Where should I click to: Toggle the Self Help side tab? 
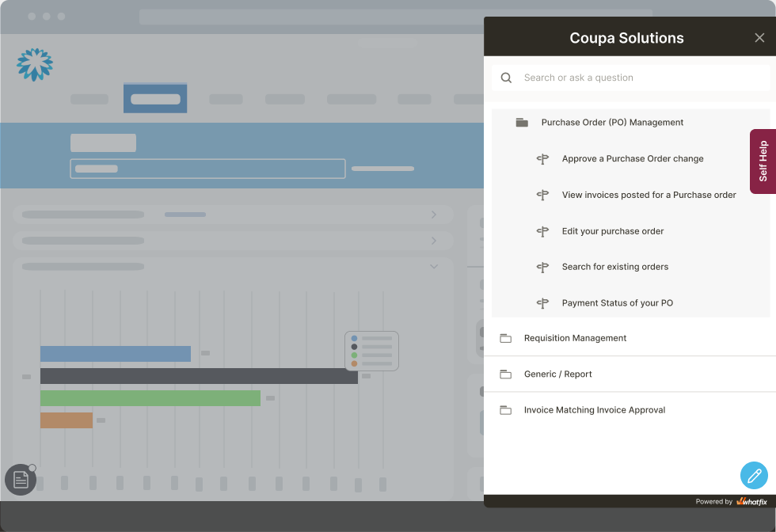point(763,161)
